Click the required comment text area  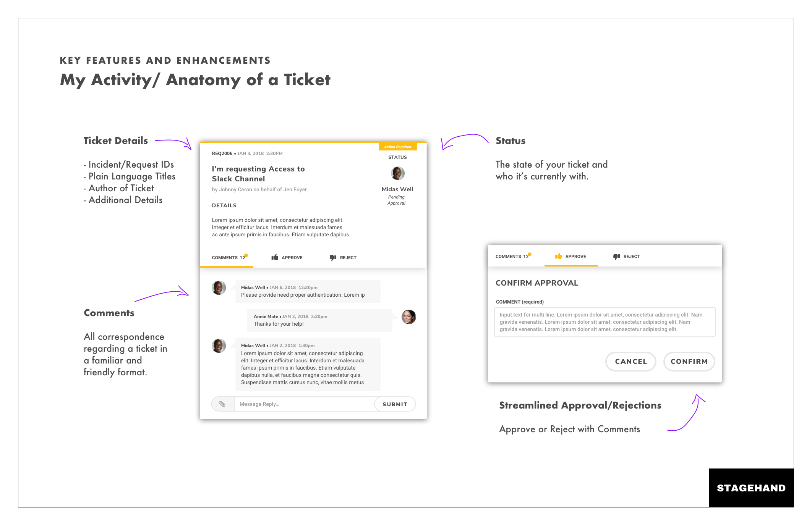(605, 322)
